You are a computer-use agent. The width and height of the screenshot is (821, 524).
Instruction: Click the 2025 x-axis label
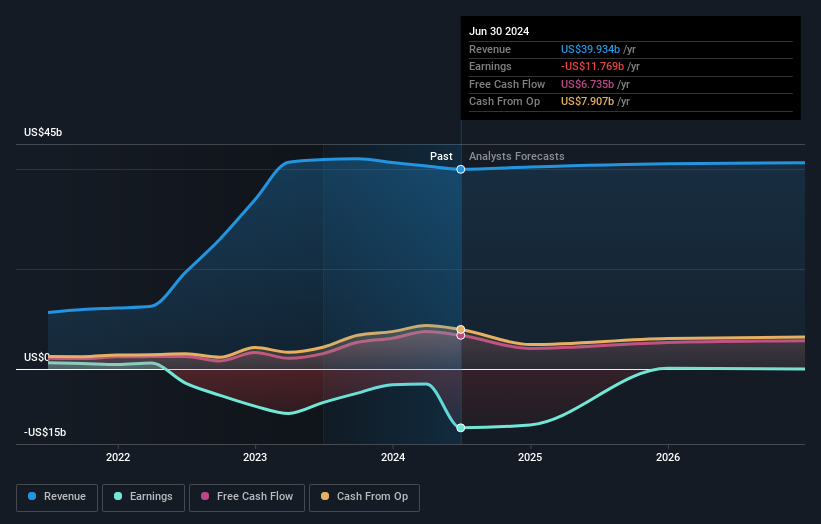(530, 457)
